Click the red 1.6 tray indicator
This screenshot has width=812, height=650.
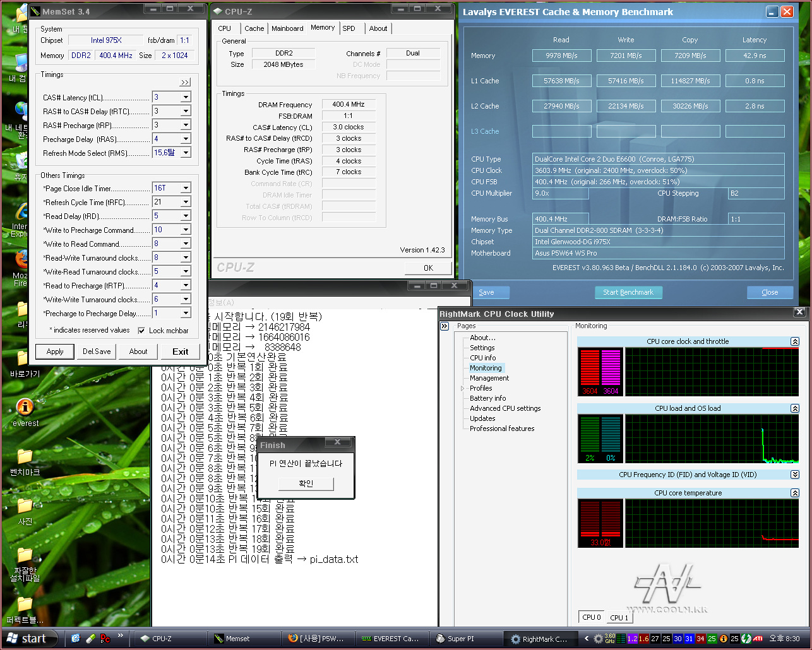tap(643, 638)
